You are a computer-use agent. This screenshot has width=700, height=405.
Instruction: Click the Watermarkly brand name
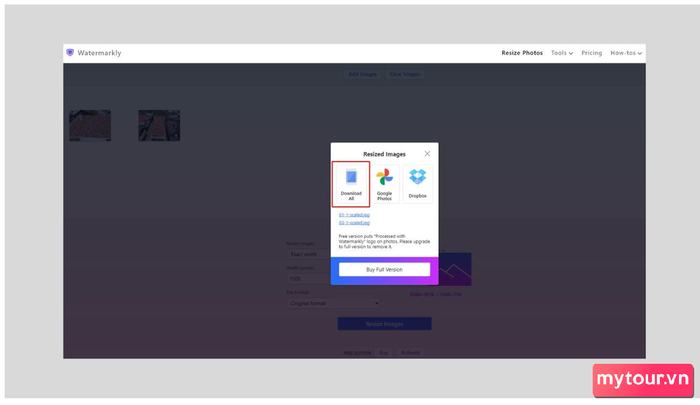click(x=99, y=53)
